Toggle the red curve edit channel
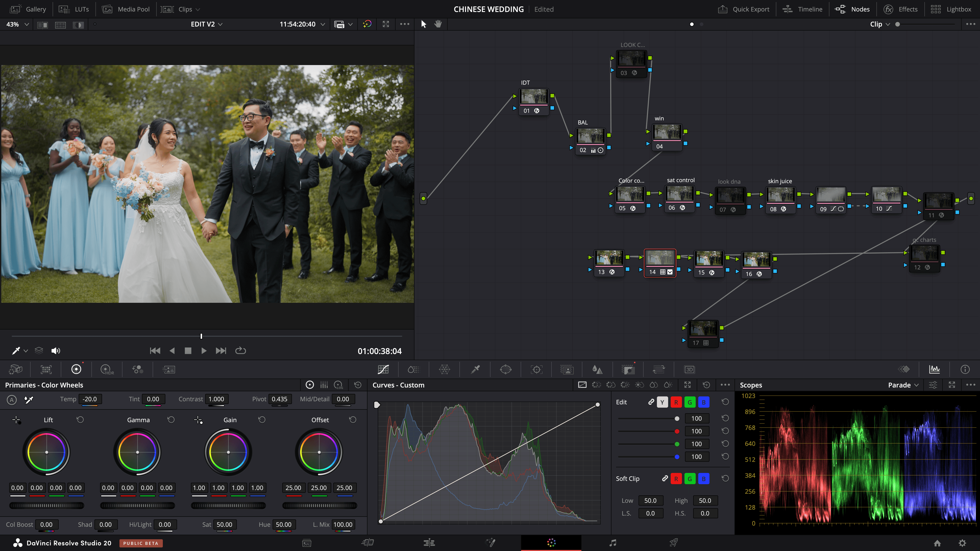Viewport: 980px width, 551px height. (x=676, y=402)
